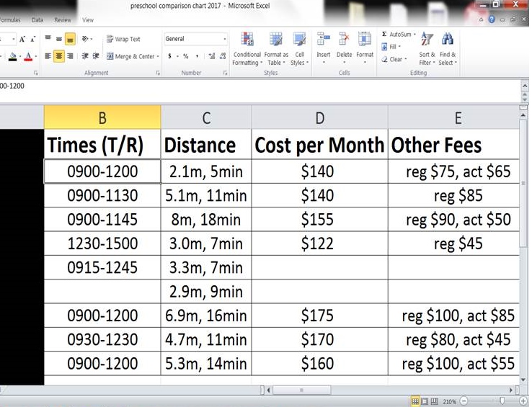Click the Increase Indent icon

pyautogui.click(x=96, y=56)
